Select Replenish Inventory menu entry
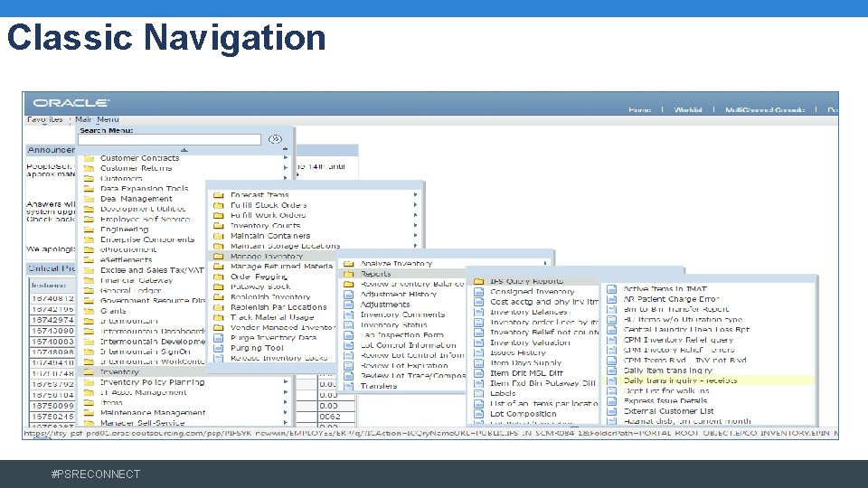 point(270,297)
